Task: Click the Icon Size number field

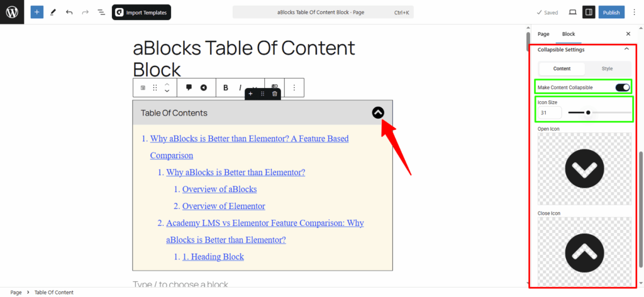Action: pos(550,112)
